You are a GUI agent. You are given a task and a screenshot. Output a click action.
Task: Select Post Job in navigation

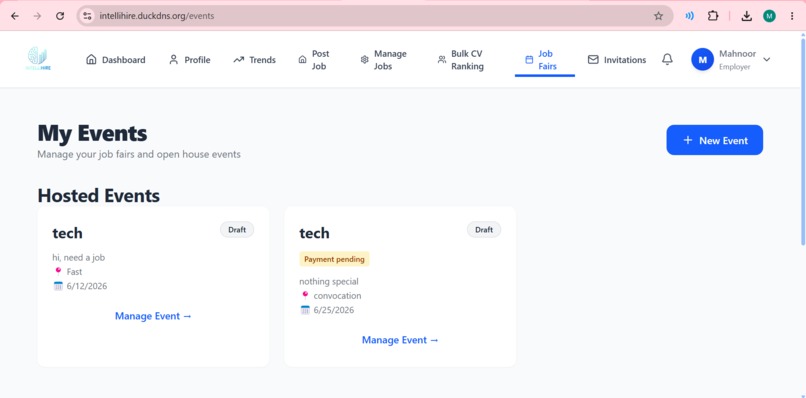click(314, 60)
